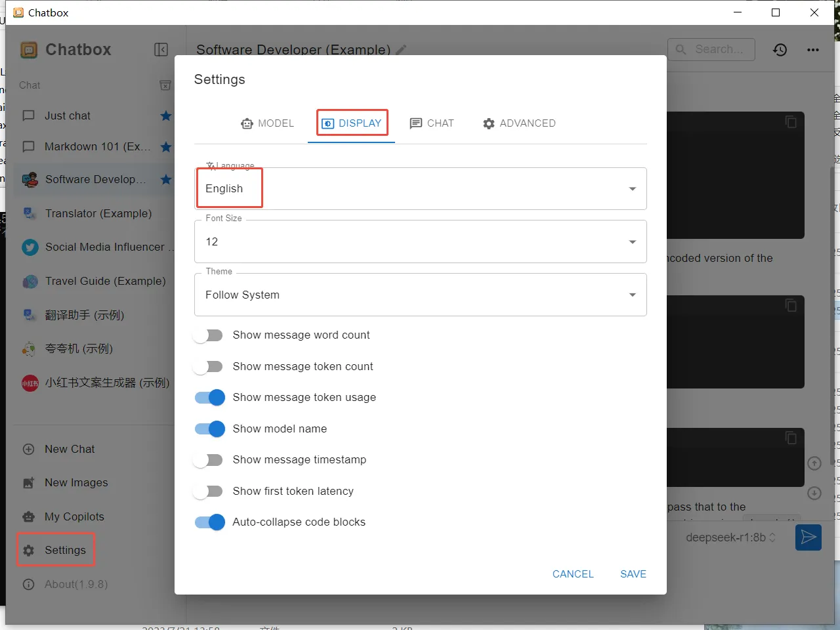Copy the third code block via its icon
Screen dimensions: 840x630
(791, 438)
